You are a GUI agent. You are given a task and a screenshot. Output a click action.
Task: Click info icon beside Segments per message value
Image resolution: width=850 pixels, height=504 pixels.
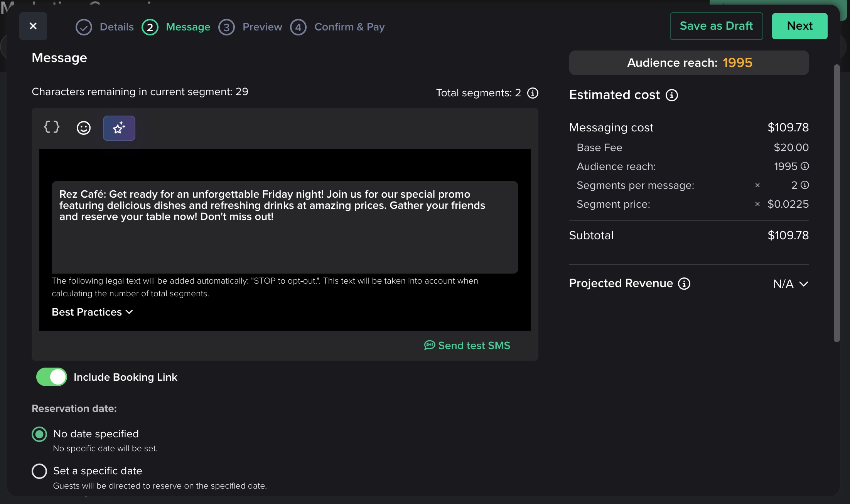pos(805,185)
